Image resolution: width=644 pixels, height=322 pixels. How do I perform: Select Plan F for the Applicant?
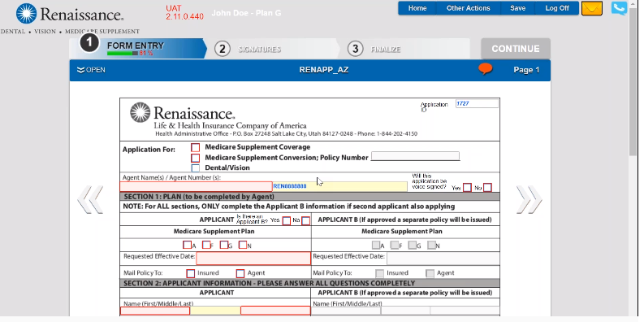pos(206,245)
